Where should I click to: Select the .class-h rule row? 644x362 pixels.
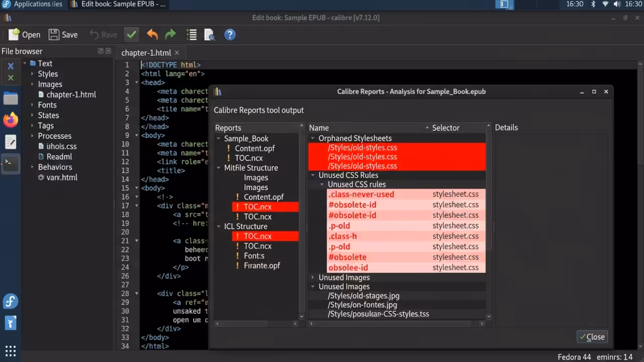point(407,236)
